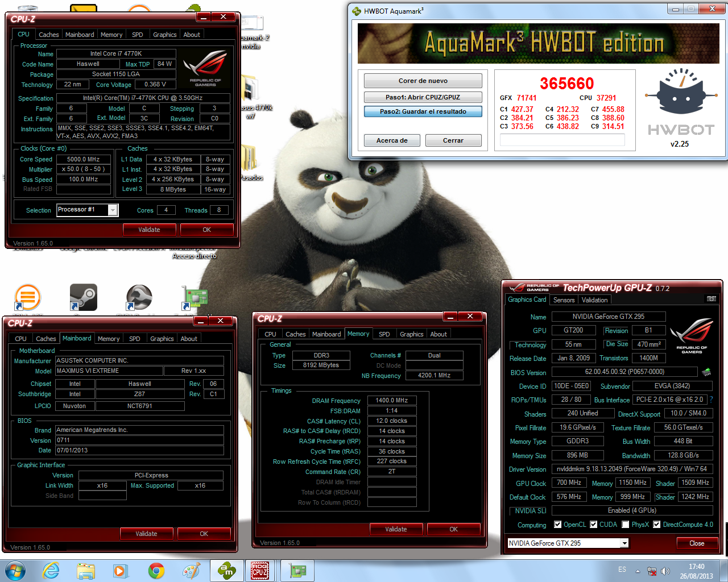Click the Close button in GPU-Z
Screen dimensions: 728x582
[697, 543]
